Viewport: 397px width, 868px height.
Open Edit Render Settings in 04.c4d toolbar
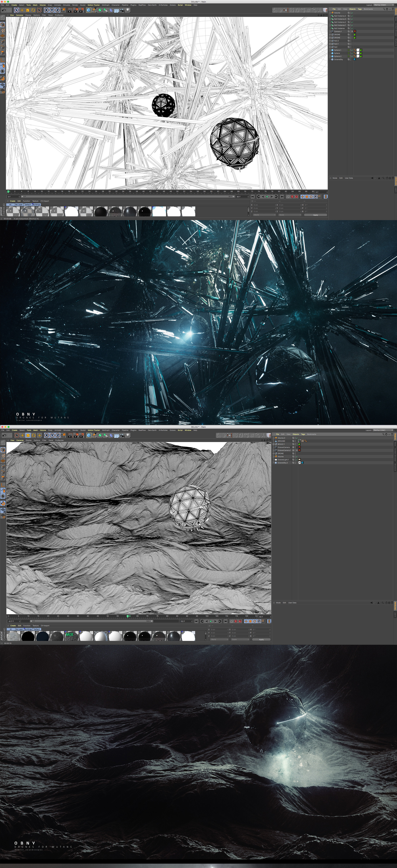point(81,10)
